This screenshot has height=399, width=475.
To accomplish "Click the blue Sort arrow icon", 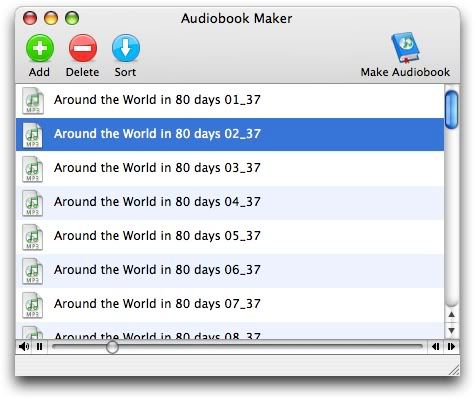I will click(126, 48).
